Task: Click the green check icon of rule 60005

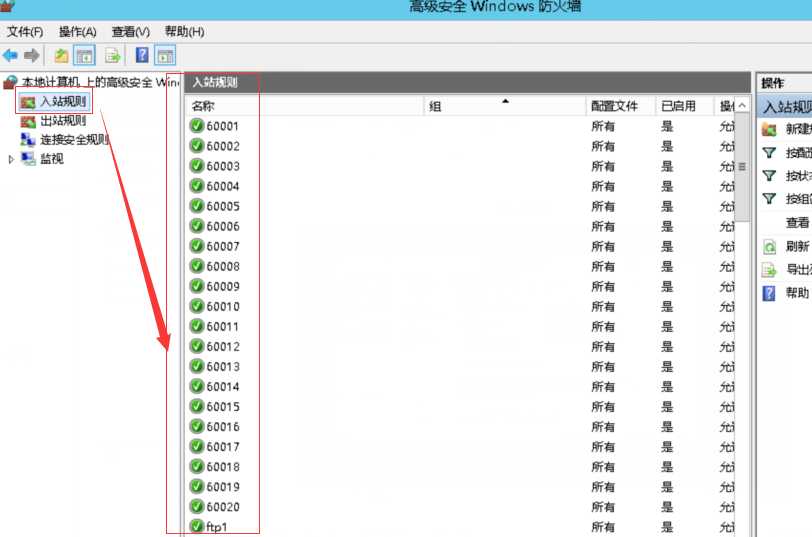Action: (x=197, y=206)
